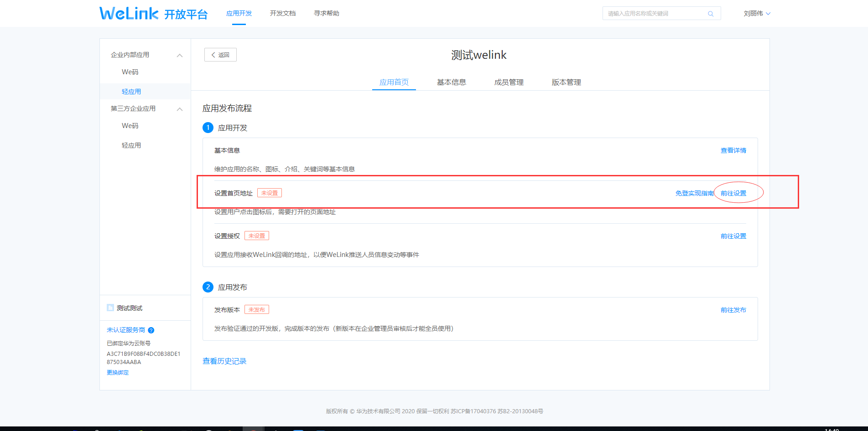Screen dimensions: 868x431
Task: Collapse the 第三方企业应用 sidebar group
Action: (x=180, y=109)
